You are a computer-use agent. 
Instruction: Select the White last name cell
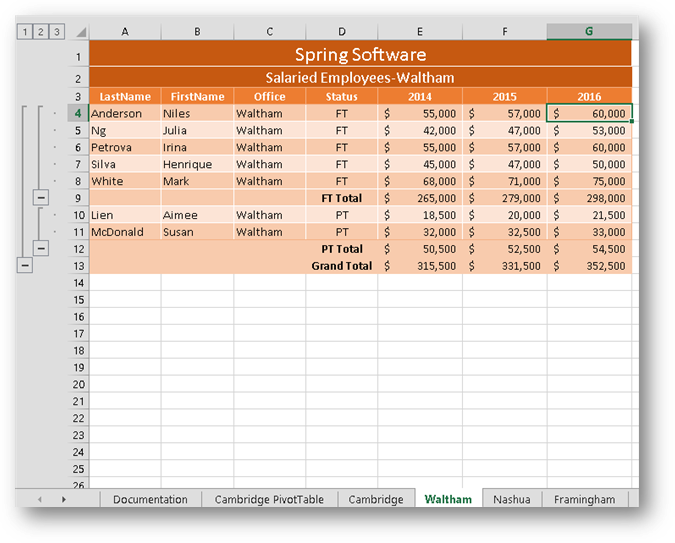point(125,181)
